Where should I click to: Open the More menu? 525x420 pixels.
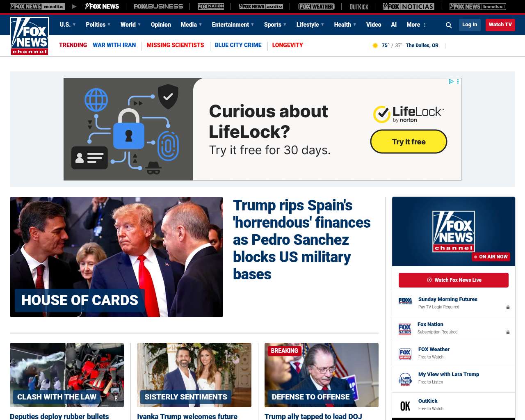(416, 25)
